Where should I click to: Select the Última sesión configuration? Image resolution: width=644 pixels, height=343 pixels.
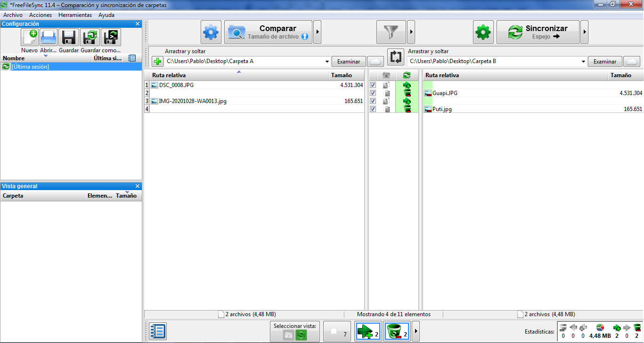72,67
